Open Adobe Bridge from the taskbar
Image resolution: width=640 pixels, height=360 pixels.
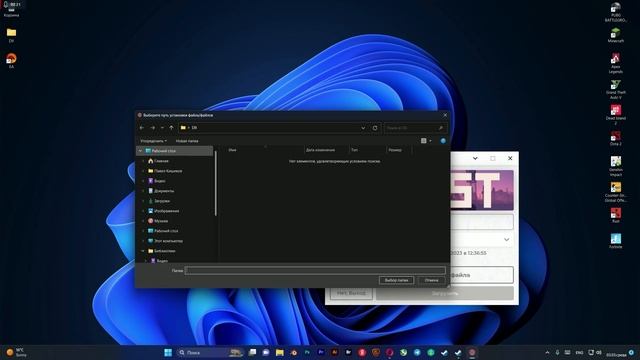click(348, 352)
